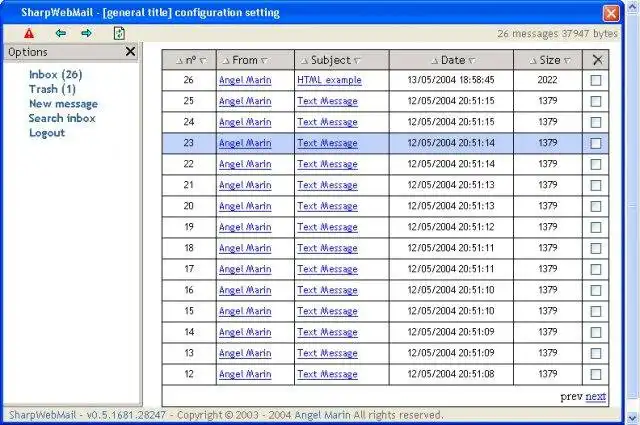
Task: Go to the next page of messages
Action: tap(596, 396)
